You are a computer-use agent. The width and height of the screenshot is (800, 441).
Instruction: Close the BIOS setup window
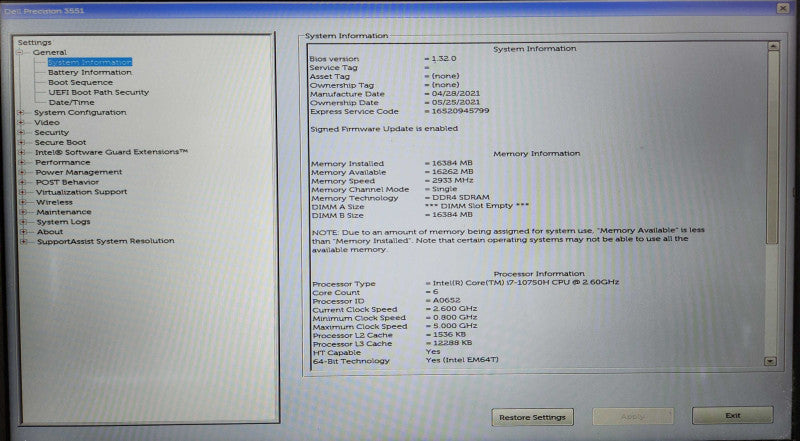[783, 8]
